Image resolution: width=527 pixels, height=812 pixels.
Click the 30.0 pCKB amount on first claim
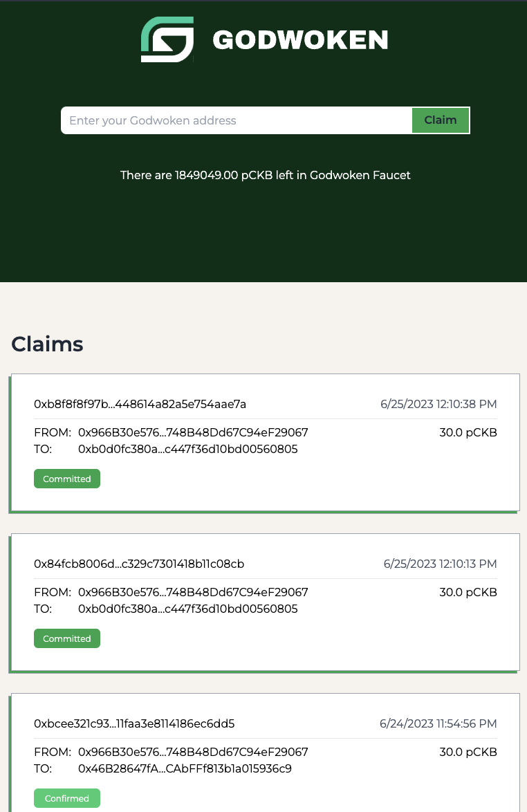468,432
